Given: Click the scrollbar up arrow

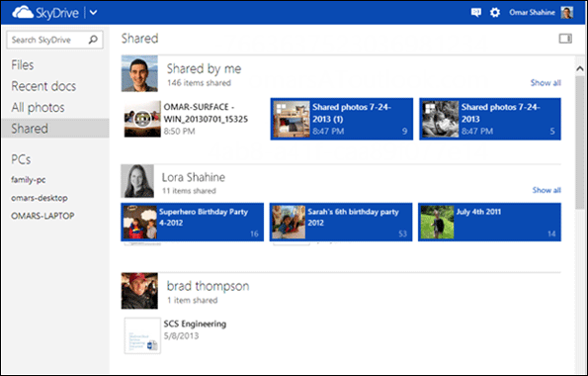Looking at the screenshot, I should [580, 68].
